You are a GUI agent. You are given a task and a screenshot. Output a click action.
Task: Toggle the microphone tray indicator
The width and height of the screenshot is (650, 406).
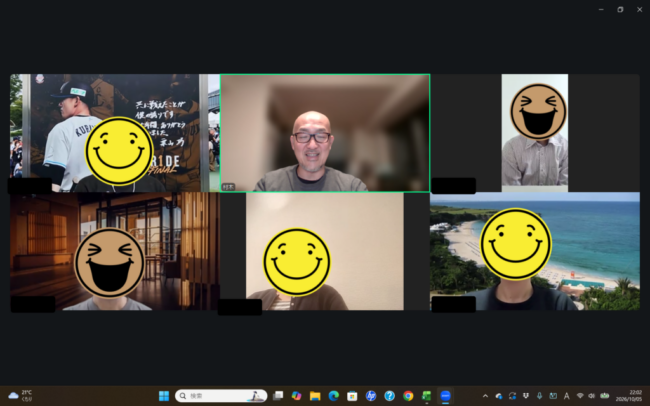(x=539, y=396)
